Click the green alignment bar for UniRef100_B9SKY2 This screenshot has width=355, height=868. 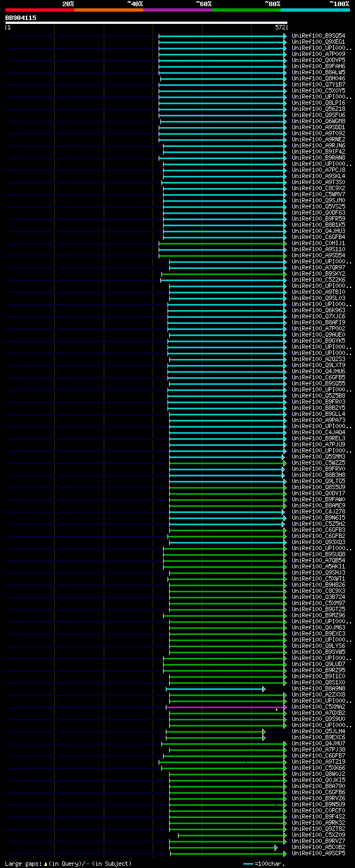pyautogui.click(x=224, y=273)
